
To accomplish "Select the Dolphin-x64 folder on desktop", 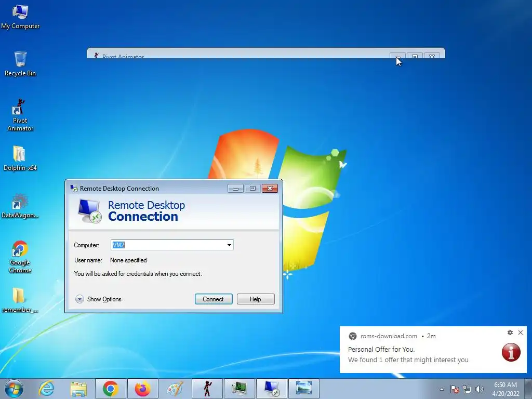I will [x=20, y=158].
